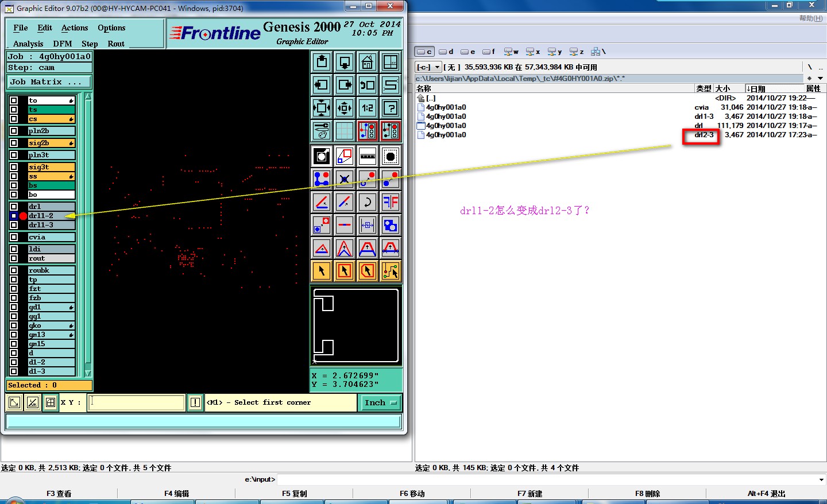Click the Home view icon
Screen dimensions: 827x504
point(368,62)
